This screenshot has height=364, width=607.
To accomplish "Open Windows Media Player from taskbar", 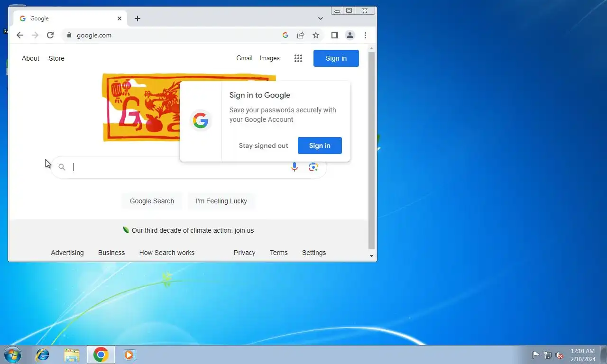I will [x=129, y=355].
